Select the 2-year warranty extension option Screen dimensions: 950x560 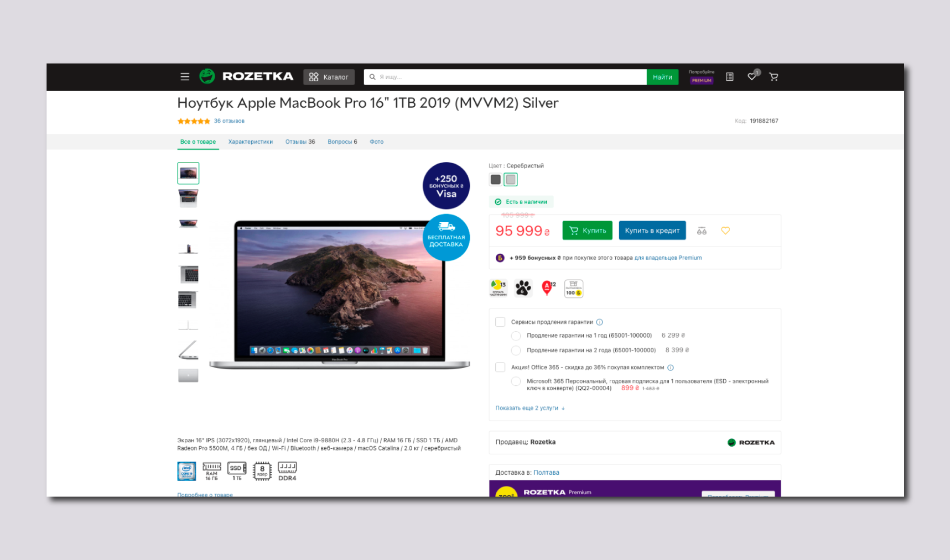(x=516, y=350)
